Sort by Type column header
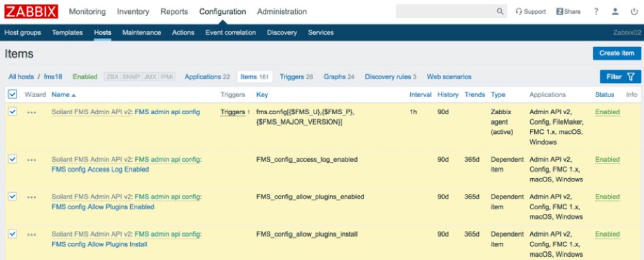This screenshot has height=260, width=644. click(x=498, y=94)
